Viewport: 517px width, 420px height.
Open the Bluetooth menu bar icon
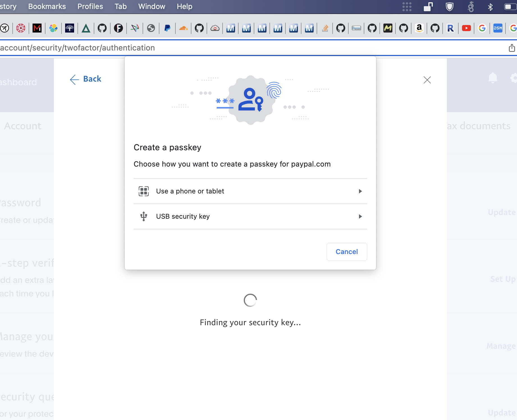(490, 7)
